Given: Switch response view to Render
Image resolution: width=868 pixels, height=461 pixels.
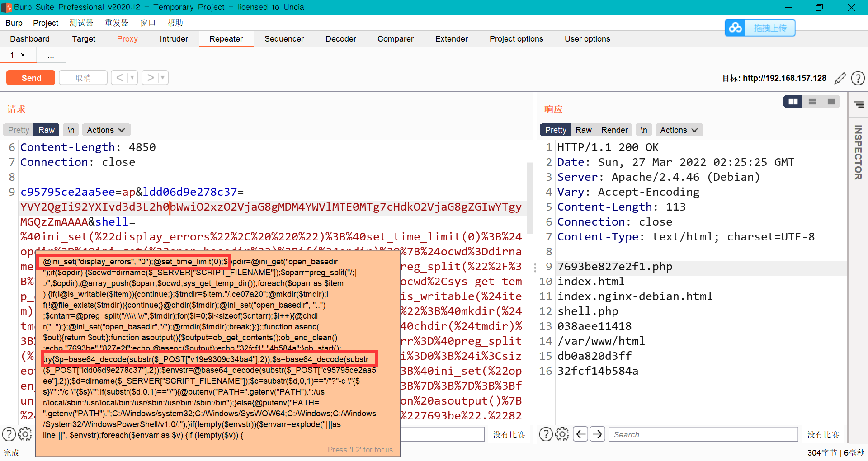Looking at the screenshot, I should coord(614,130).
